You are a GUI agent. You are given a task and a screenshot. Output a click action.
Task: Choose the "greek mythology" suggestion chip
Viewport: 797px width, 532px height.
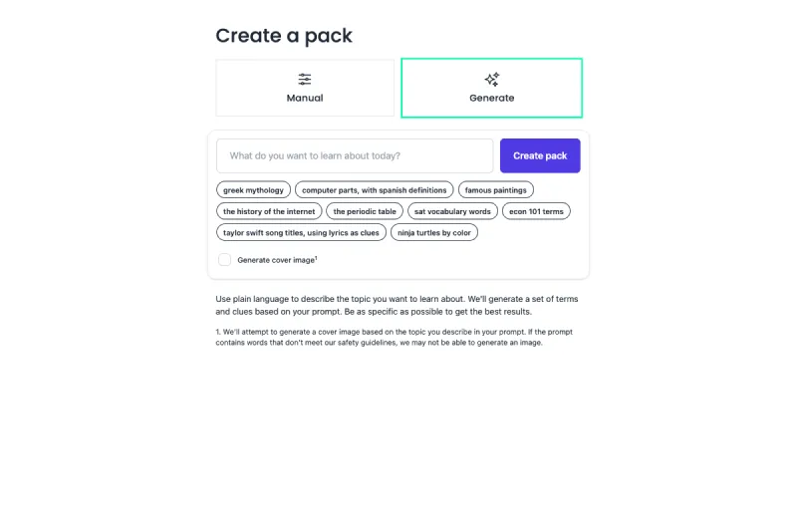tap(253, 189)
